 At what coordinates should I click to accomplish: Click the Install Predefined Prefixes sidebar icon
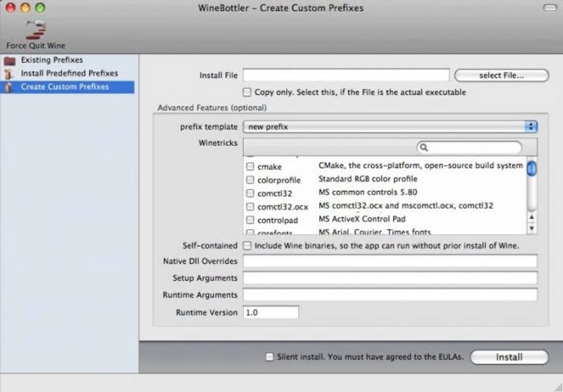9,74
